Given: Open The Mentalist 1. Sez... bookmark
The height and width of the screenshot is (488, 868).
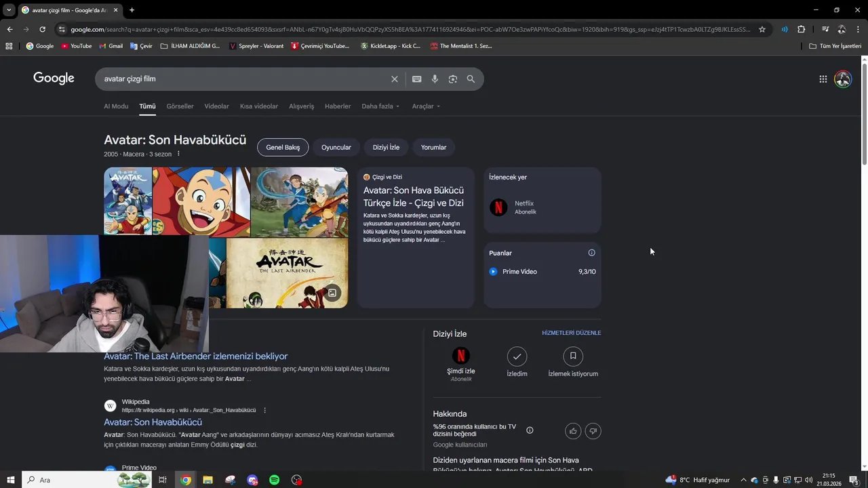Looking at the screenshot, I should tap(461, 46).
